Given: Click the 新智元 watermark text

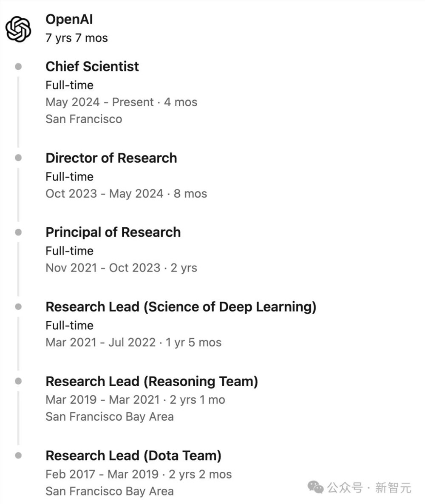Looking at the screenshot, I should tap(393, 487).
